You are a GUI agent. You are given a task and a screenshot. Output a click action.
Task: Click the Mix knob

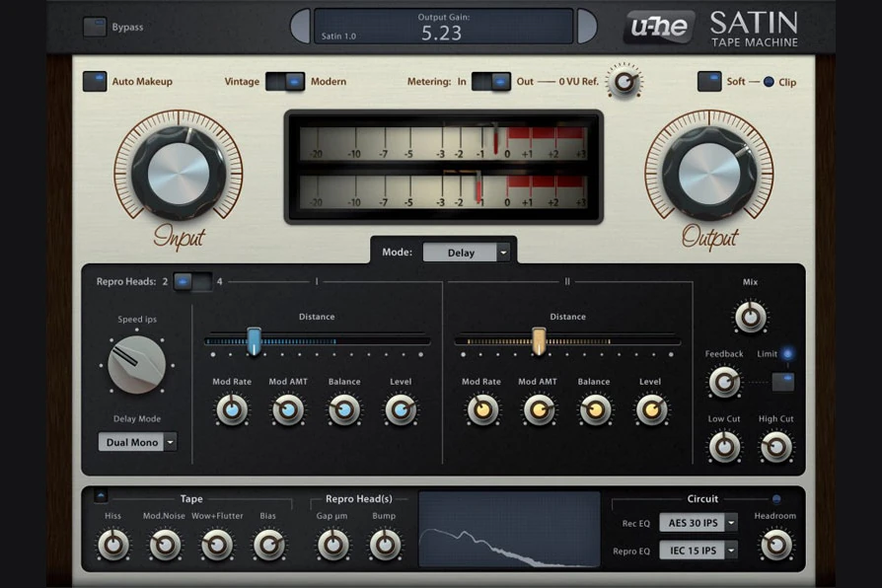(x=751, y=317)
